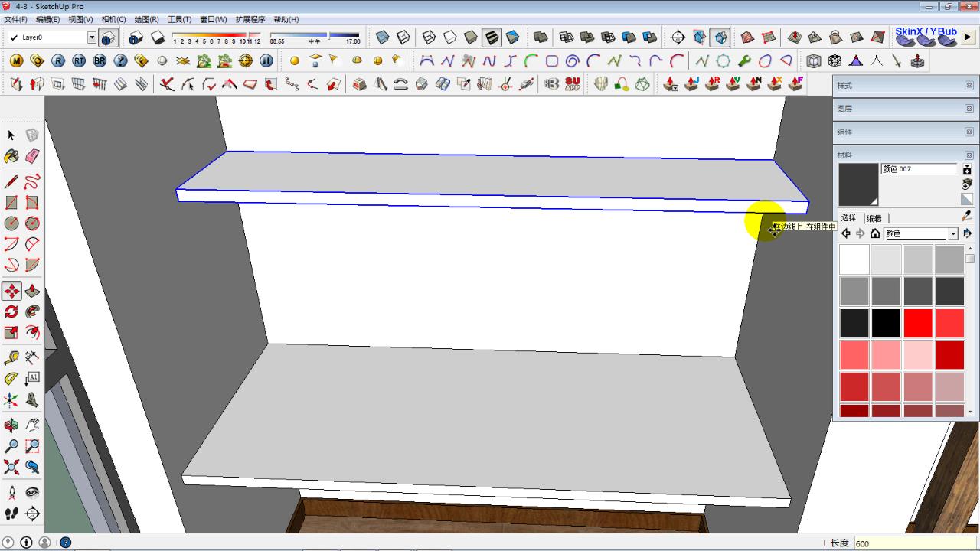Viewport: 980px width, 551px height.
Task: Go to materials home (in model)
Action: (875, 233)
